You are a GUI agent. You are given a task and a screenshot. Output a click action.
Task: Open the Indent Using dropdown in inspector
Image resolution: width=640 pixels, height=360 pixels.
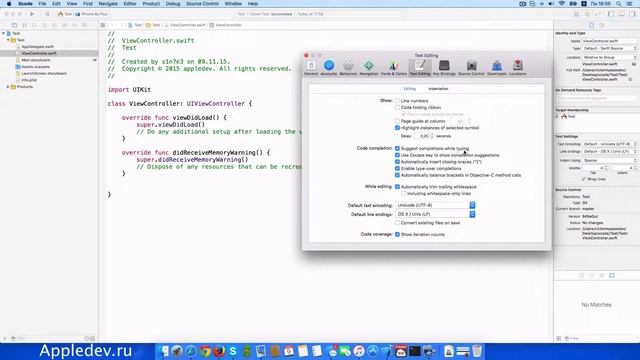[609, 160]
